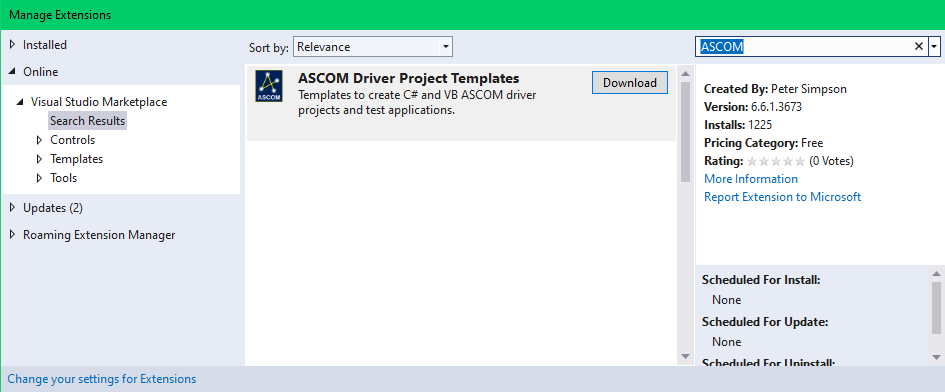Expand the Roaming Extension Manager category
945x392 pixels.
(13, 235)
